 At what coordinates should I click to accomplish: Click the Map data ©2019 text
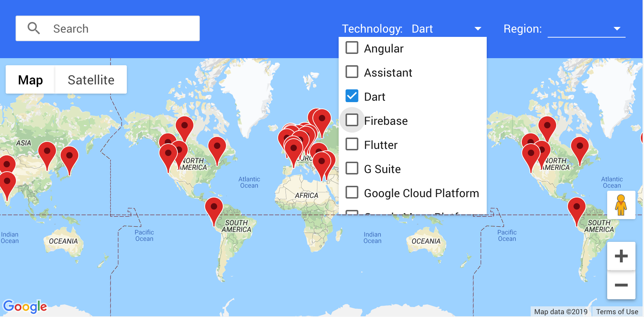coord(561,312)
